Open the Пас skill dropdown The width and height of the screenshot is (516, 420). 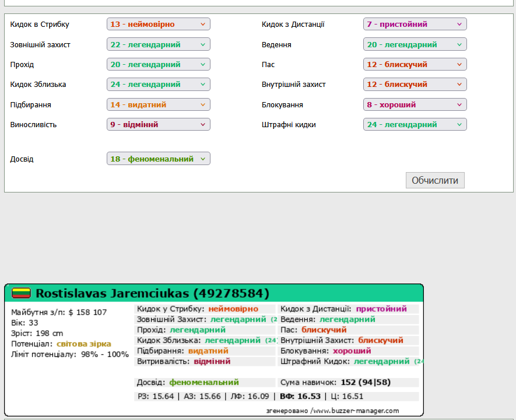[x=415, y=64]
